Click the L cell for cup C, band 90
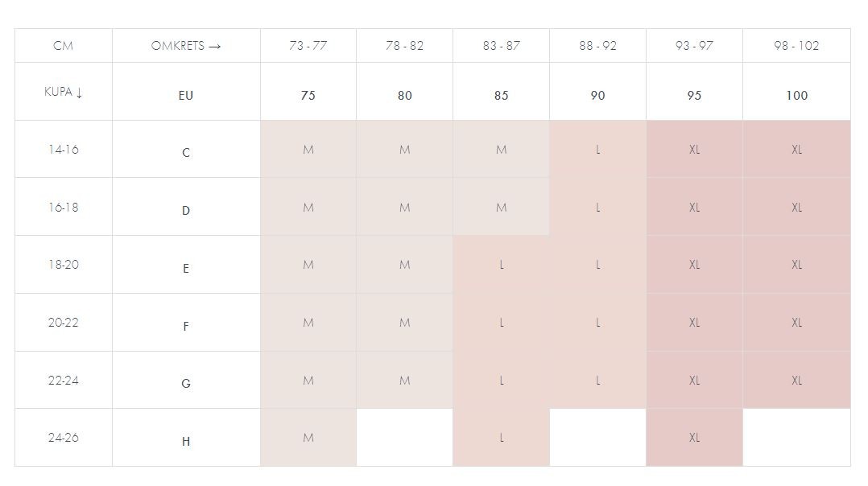Image resolution: width=868 pixels, height=486 pixels. [597, 150]
